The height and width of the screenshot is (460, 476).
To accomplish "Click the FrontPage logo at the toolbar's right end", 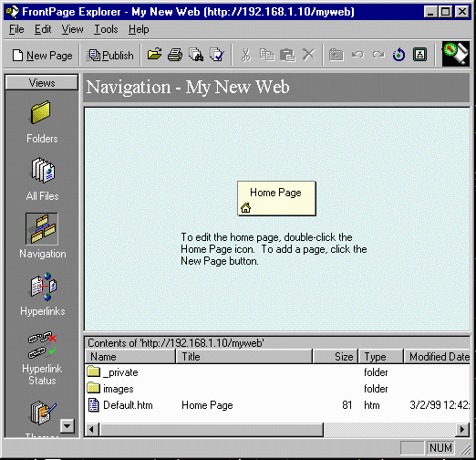I will pyautogui.click(x=456, y=54).
